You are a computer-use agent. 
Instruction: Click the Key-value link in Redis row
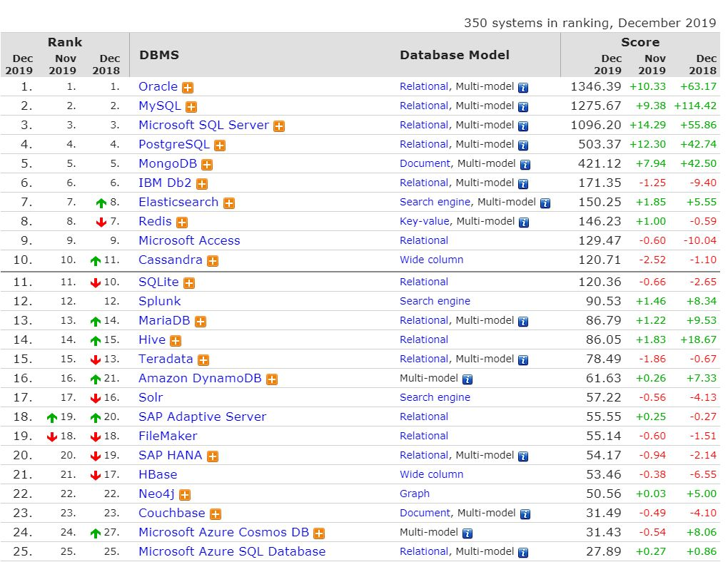pos(424,221)
